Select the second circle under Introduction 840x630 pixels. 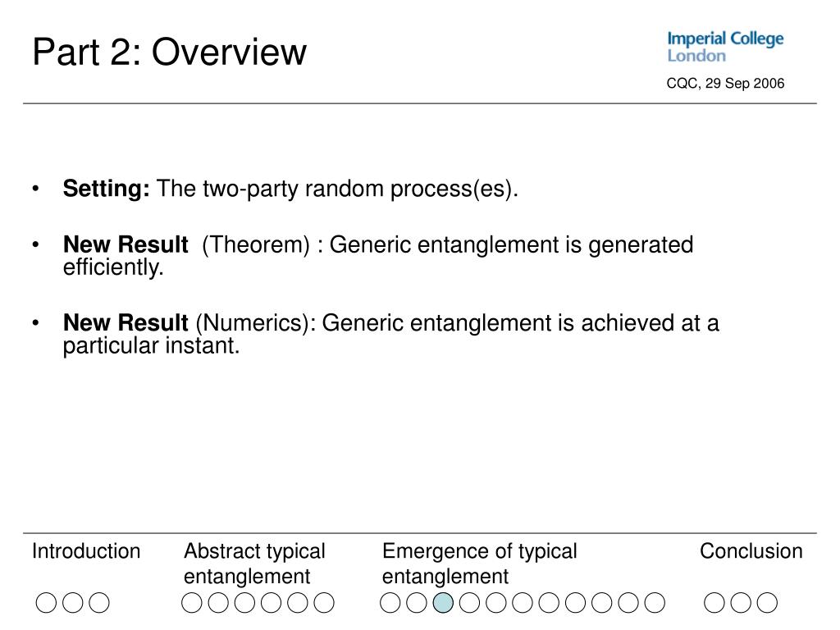click(x=73, y=603)
